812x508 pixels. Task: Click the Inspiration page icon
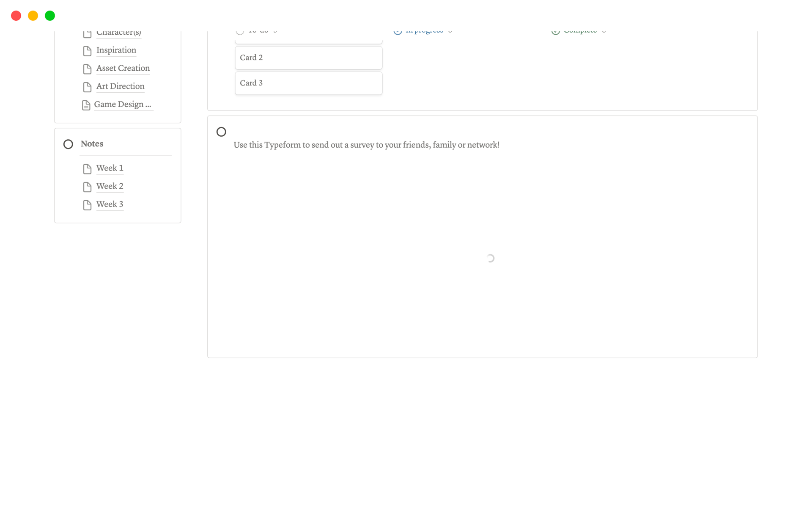click(87, 51)
